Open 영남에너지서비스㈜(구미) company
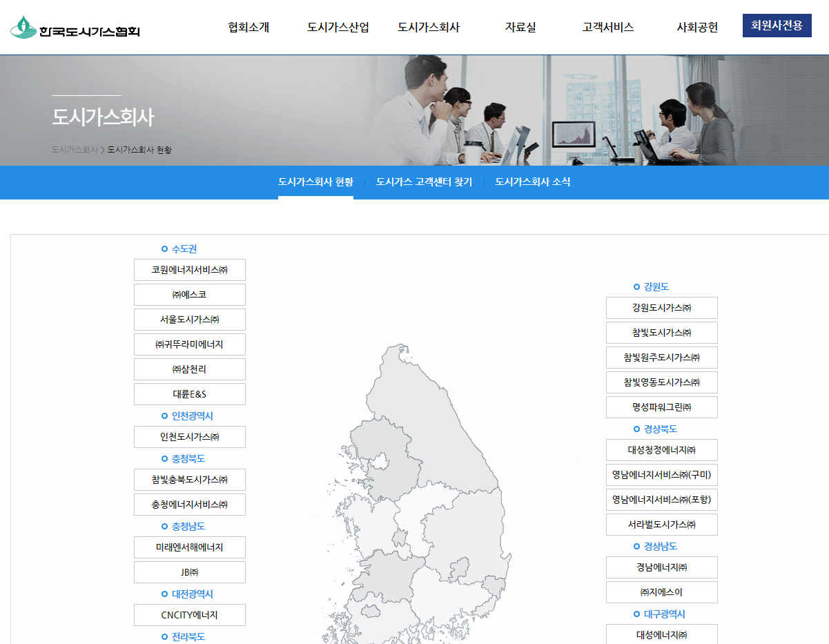The width and height of the screenshot is (829, 644). coord(662,475)
